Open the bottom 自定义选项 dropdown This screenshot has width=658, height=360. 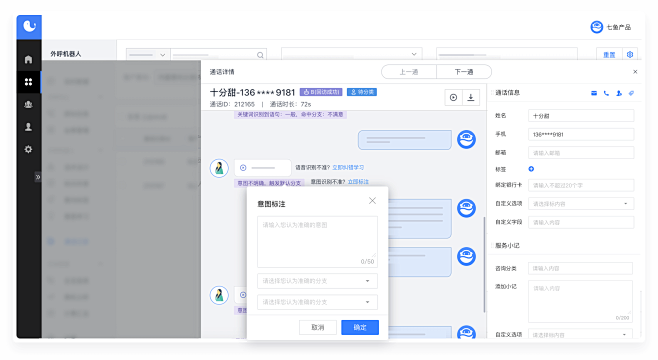pos(580,334)
